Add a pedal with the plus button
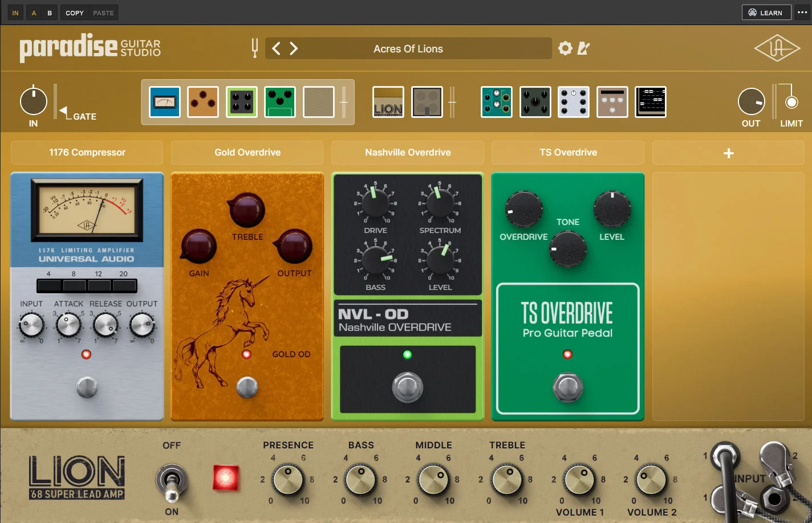 [728, 153]
